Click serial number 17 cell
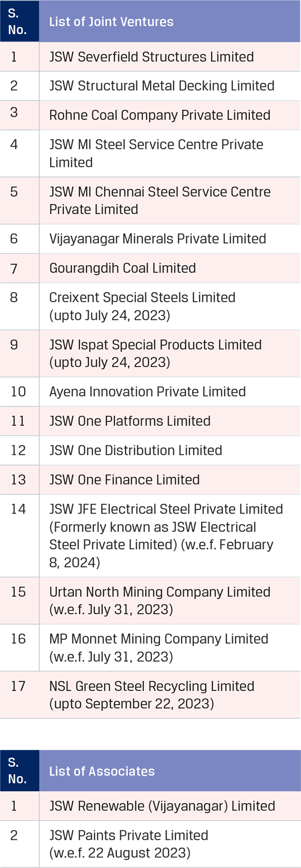301x868 pixels. pyautogui.click(x=18, y=686)
